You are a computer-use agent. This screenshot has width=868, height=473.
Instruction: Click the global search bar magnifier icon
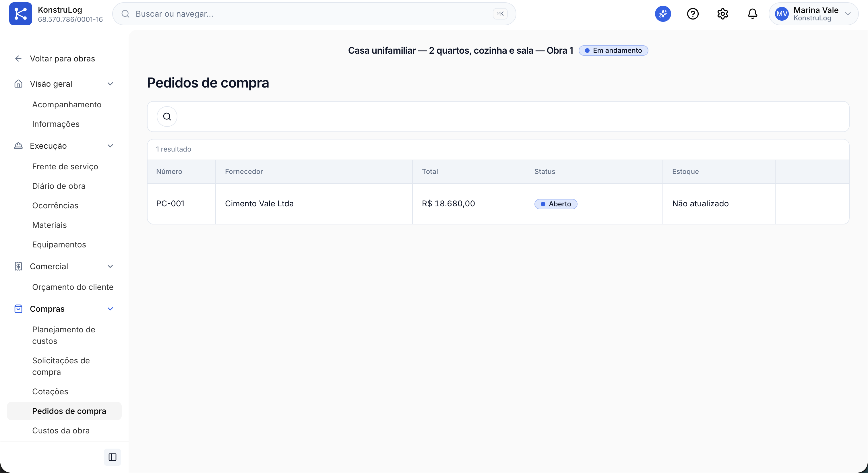point(125,14)
